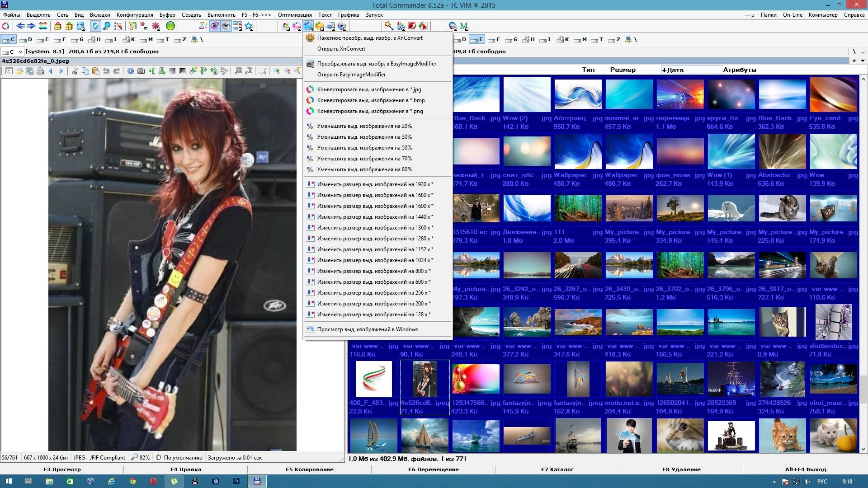The width and height of the screenshot is (868, 488).
Task: Click the scissors cut icon in viewer toolbar
Action: pos(75,71)
